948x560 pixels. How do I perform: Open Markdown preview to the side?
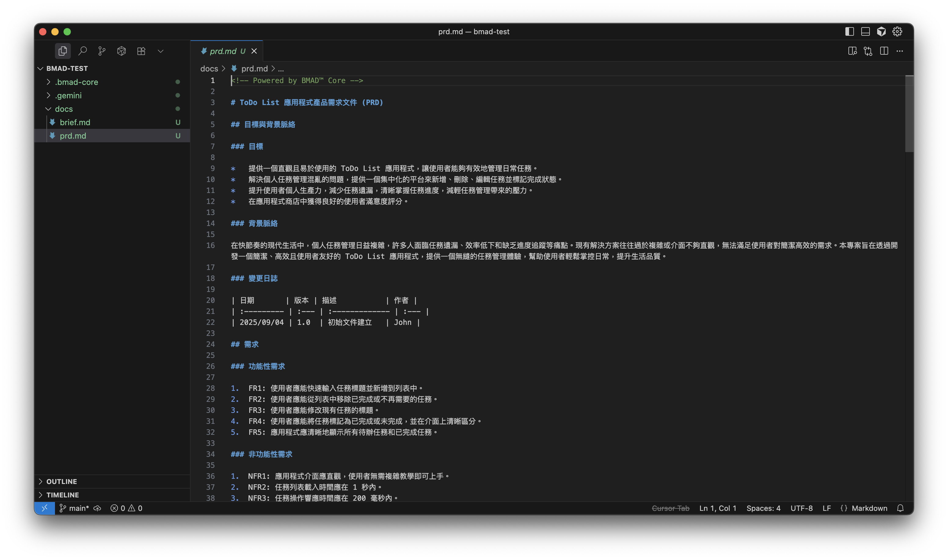tap(852, 51)
